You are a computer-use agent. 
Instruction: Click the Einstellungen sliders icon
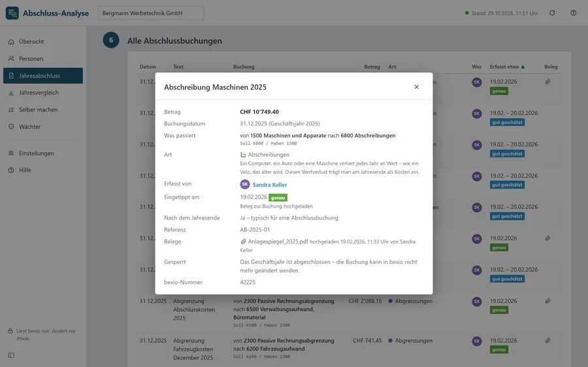tap(11, 153)
